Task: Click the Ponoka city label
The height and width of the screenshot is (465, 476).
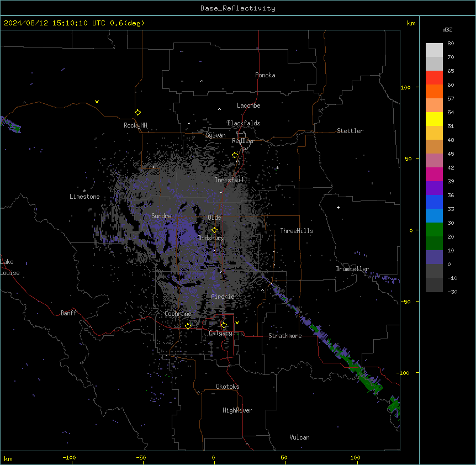Action: coord(265,75)
